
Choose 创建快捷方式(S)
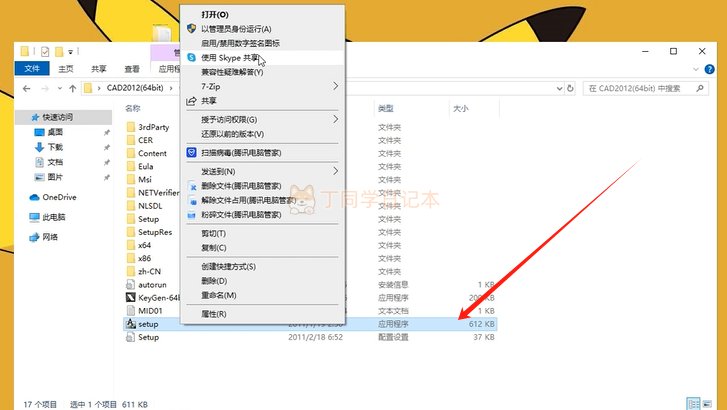pos(262,267)
